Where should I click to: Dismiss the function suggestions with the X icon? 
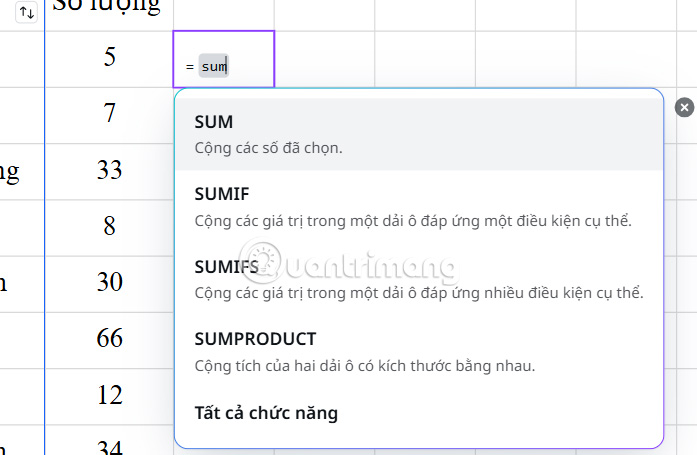click(684, 107)
